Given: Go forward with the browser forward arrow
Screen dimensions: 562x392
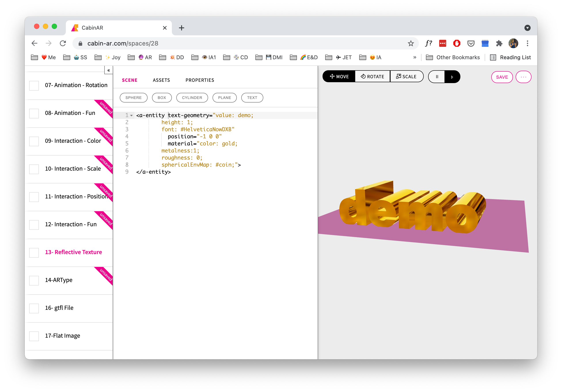Looking at the screenshot, I should click(49, 43).
